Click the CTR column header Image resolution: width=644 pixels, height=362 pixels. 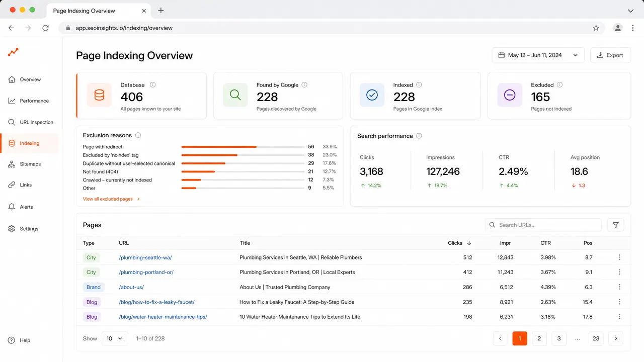(545, 243)
